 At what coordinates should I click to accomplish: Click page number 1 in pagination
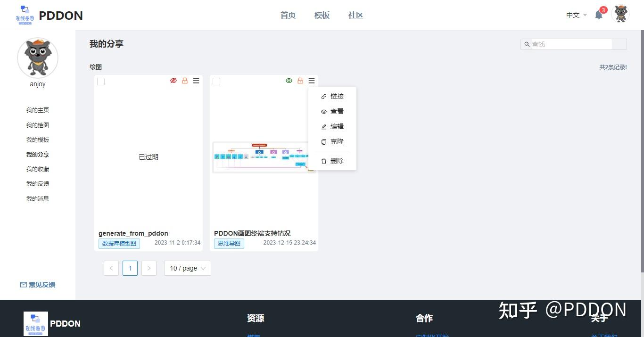coord(130,268)
